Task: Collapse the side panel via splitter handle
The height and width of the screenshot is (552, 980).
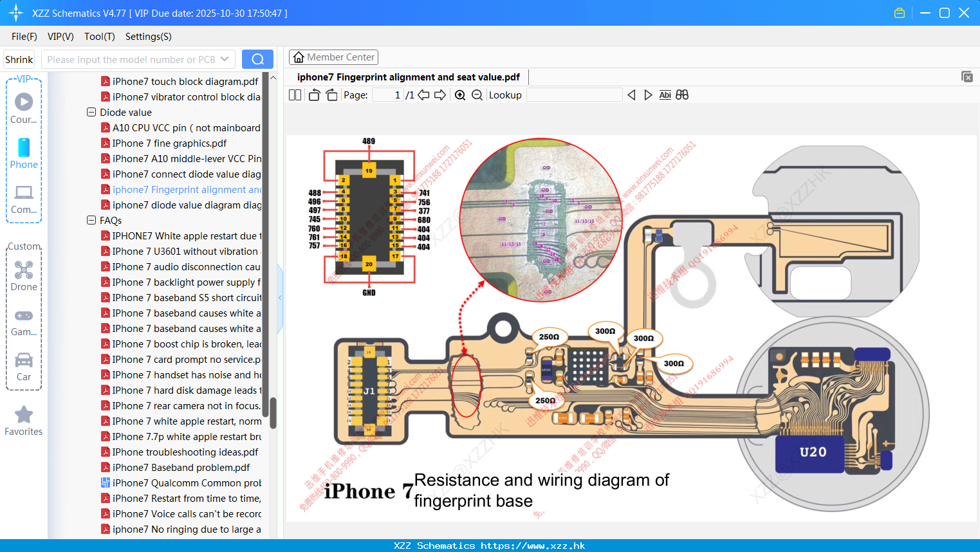Action: (x=280, y=298)
